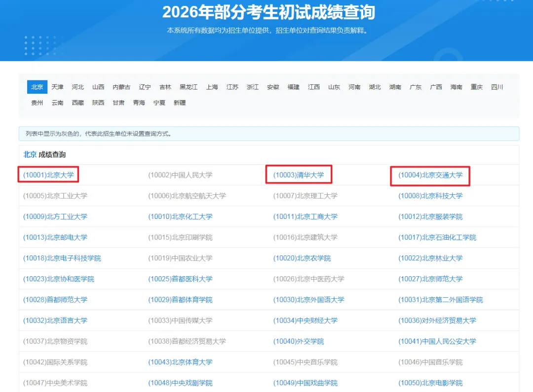This screenshot has height=392, width=533.
Task: Open (10008)北京科技大学 score query
Action: (430, 196)
